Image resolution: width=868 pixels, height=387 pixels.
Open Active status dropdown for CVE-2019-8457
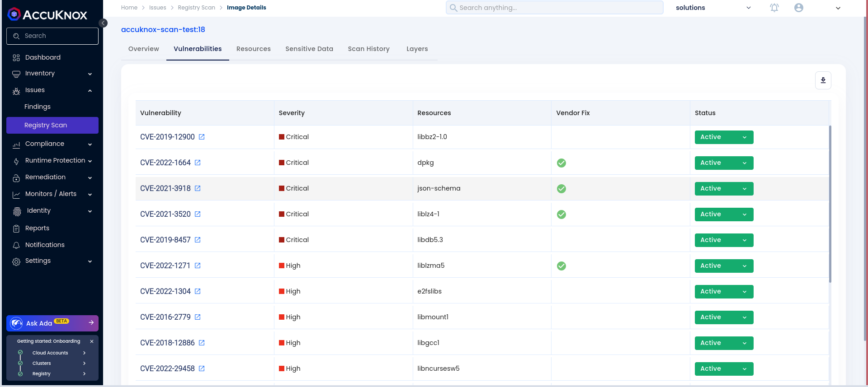tap(724, 240)
